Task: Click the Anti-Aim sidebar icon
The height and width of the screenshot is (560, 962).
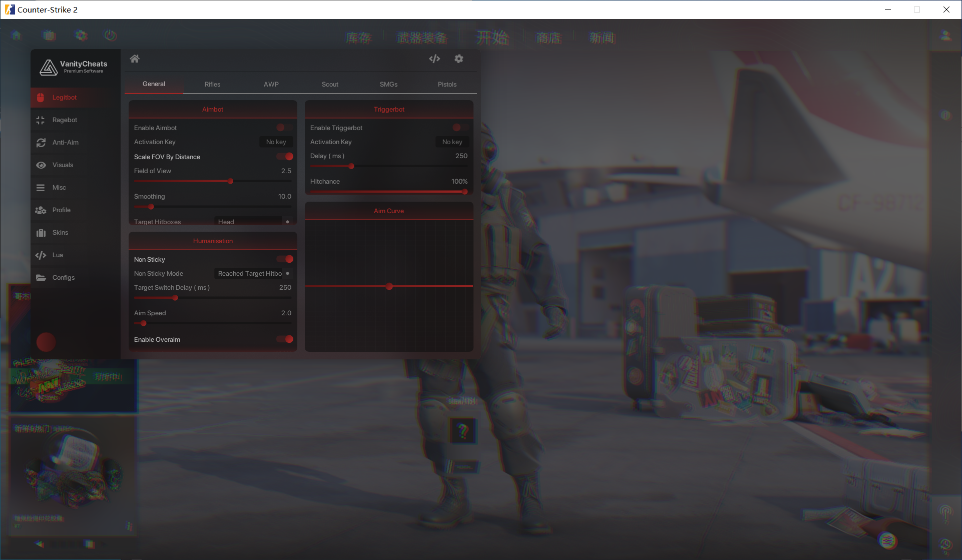Action: tap(40, 142)
